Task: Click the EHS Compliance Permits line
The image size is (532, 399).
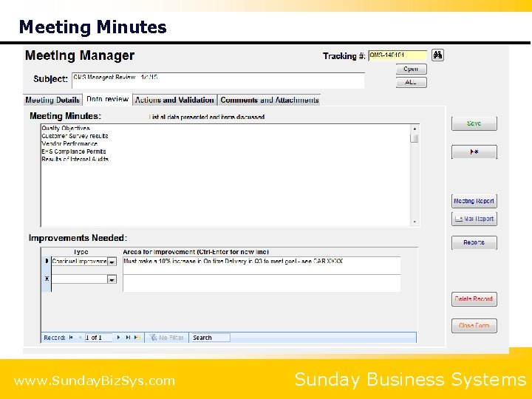Action: point(74,151)
